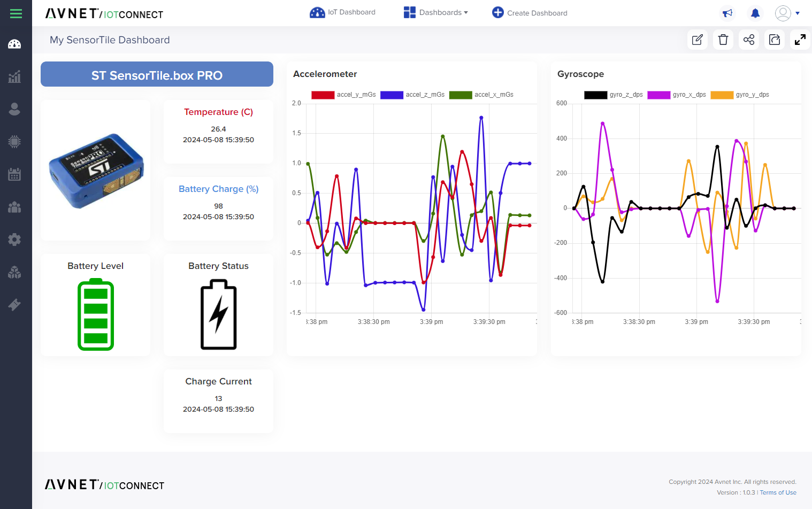Click the Accelerometer chart title
The width and height of the screenshot is (812, 509).
325,74
